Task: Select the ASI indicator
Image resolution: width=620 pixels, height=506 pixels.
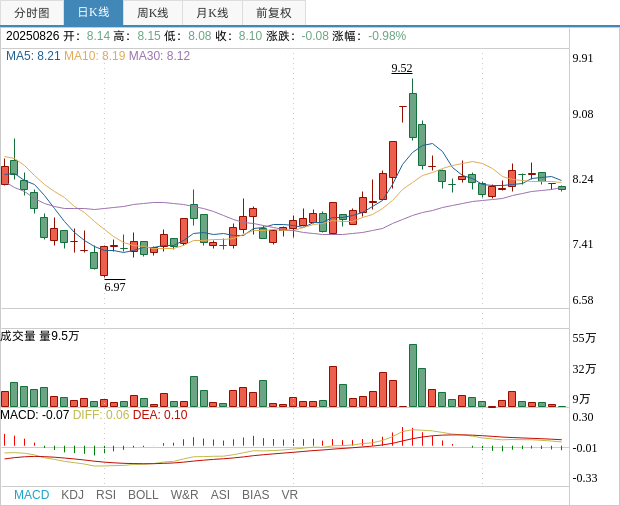Action: (x=220, y=495)
